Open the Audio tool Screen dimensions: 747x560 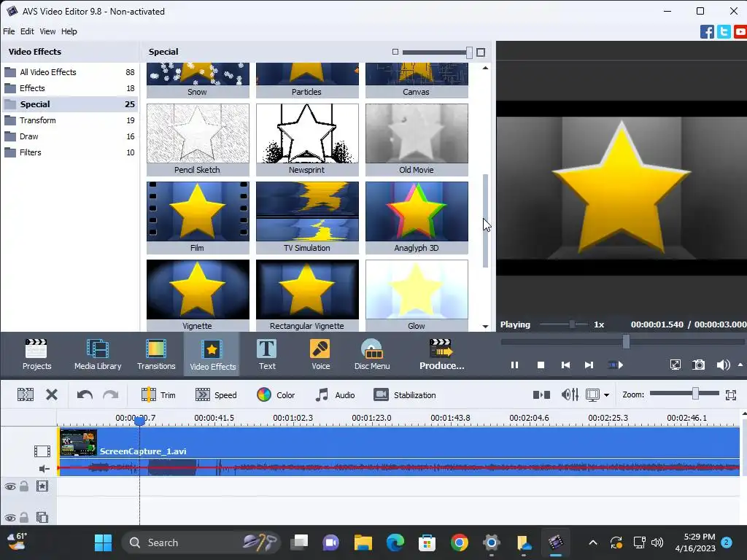pos(335,394)
